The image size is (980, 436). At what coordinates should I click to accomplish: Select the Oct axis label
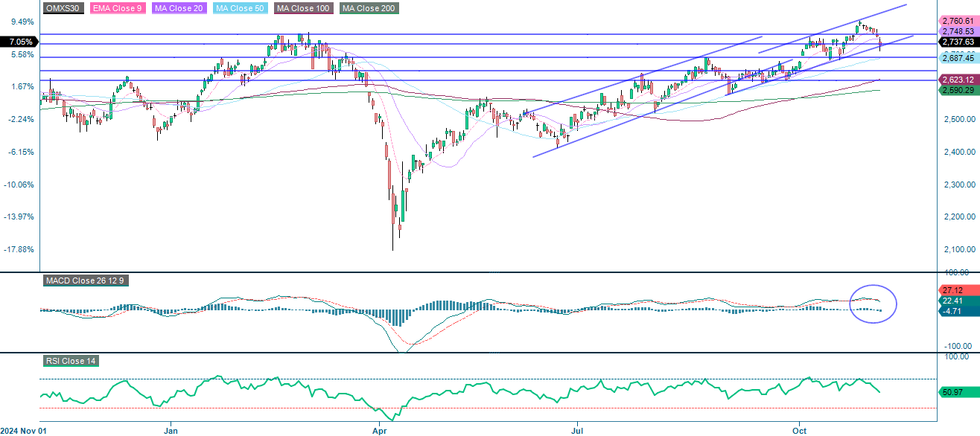(799, 430)
